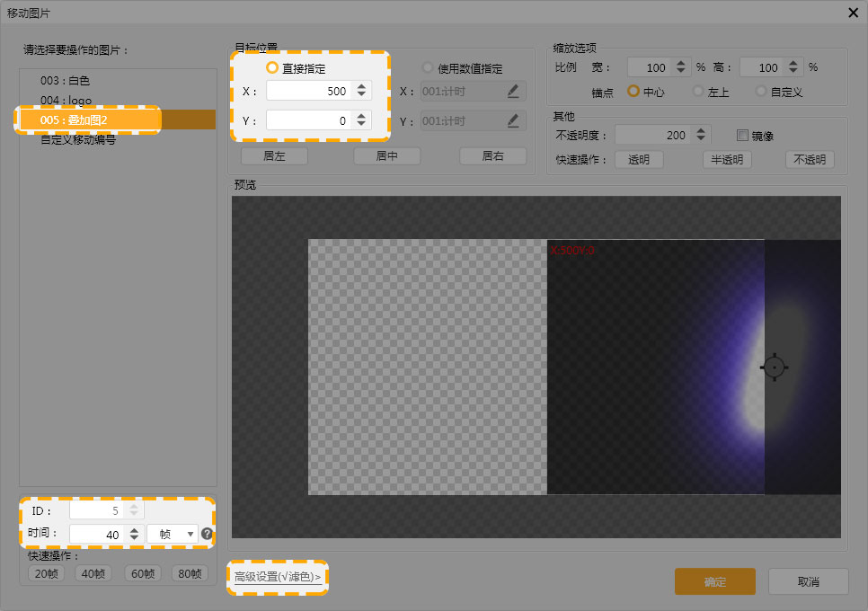Click the 不透明度 spinner arrows
The image size is (868, 611).
tap(702, 136)
